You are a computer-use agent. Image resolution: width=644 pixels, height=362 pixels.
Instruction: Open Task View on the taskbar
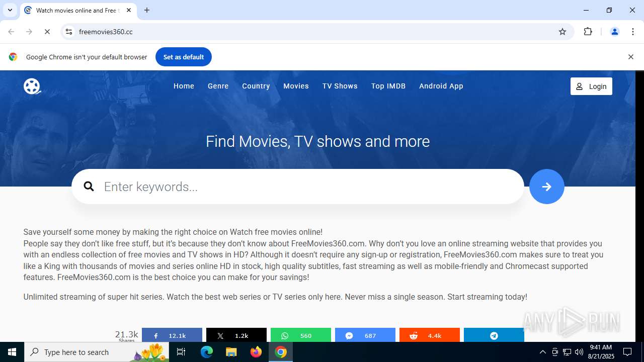pyautogui.click(x=181, y=352)
